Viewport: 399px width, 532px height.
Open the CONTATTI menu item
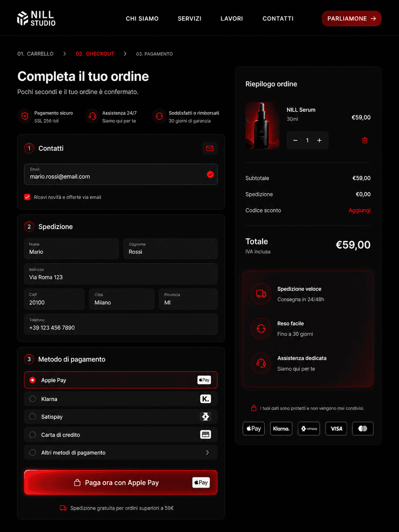coord(278,19)
